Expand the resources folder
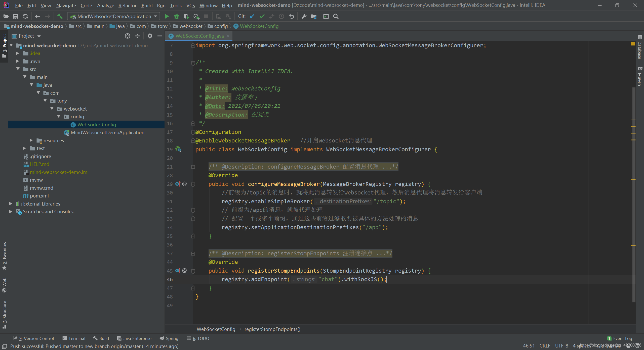This screenshot has width=644, height=350. (x=31, y=140)
